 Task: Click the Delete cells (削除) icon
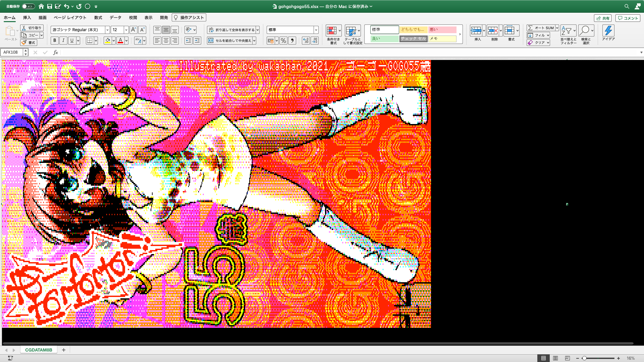pyautogui.click(x=493, y=31)
